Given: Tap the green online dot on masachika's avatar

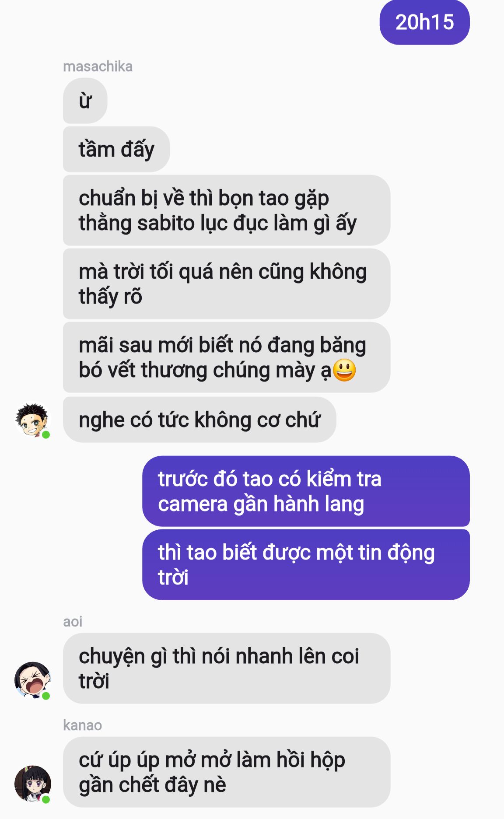Looking at the screenshot, I should tap(46, 434).
